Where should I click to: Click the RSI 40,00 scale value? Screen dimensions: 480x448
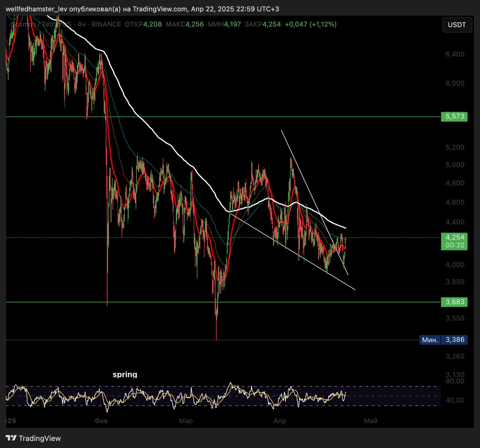click(x=454, y=400)
